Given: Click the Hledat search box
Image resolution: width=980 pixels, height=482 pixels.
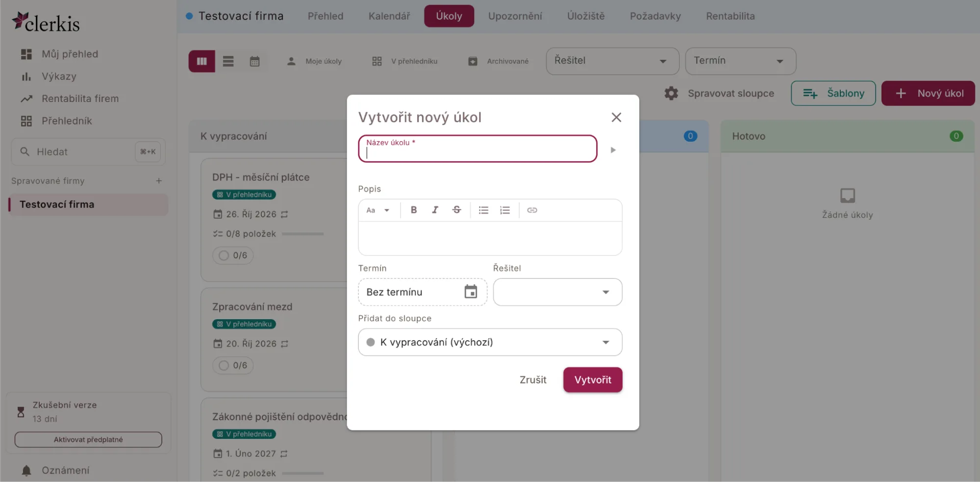Looking at the screenshot, I should point(88,152).
